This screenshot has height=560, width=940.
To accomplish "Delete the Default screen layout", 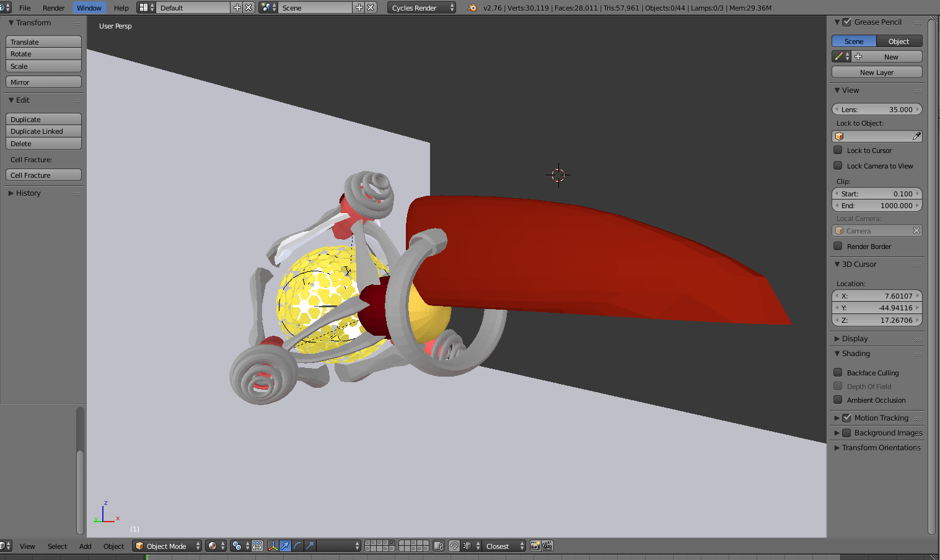I will coord(248,7).
